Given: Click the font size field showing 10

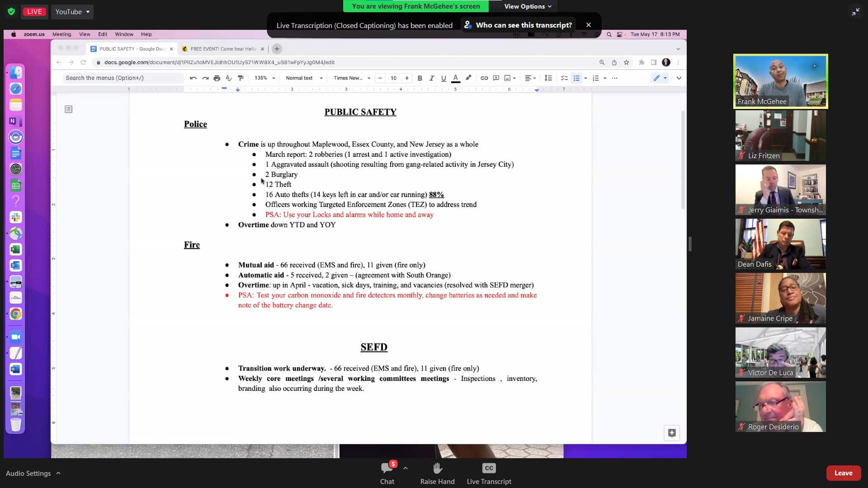Looking at the screenshot, I should coord(394,78).
